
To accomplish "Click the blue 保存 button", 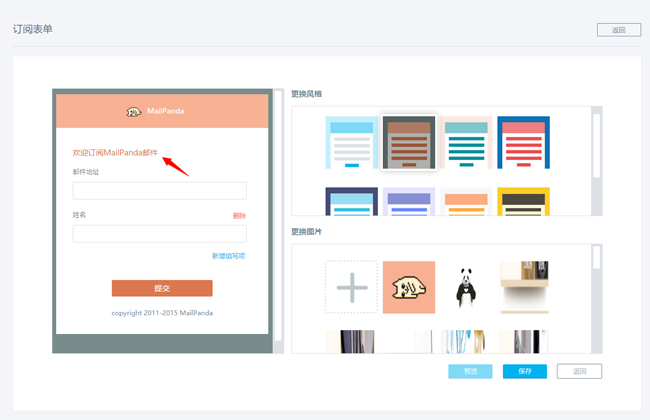I will (x=525, y=371).
